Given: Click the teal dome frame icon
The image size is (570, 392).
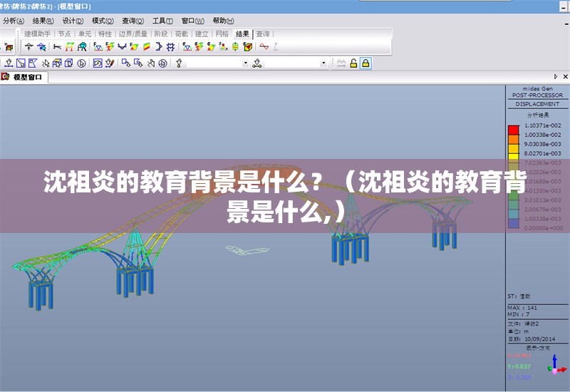Looking at the screenshot, I should point(82,46).
